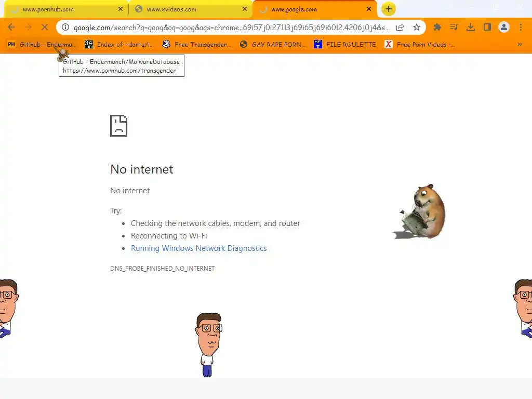Open the Free Transgender... bookmark

[197, 44]
